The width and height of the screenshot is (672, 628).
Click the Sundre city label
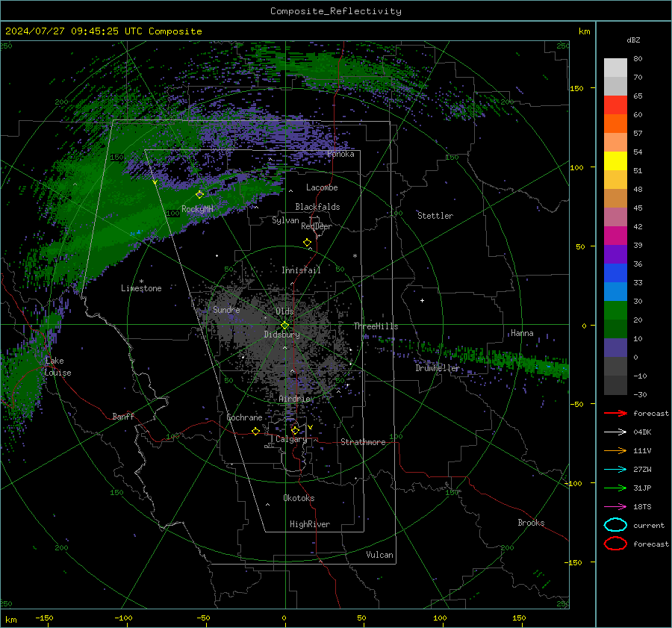pos(226,310)
